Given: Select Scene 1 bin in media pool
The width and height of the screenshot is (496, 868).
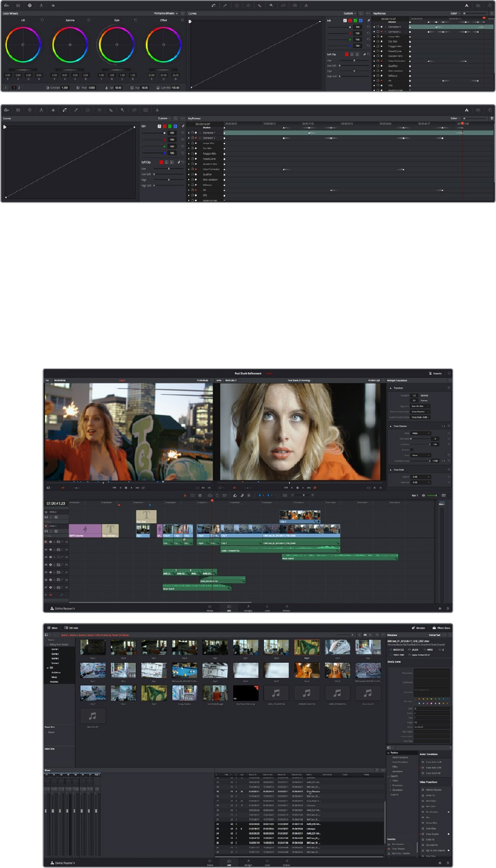Looking at the screenshot, I should tap(55, 649).
